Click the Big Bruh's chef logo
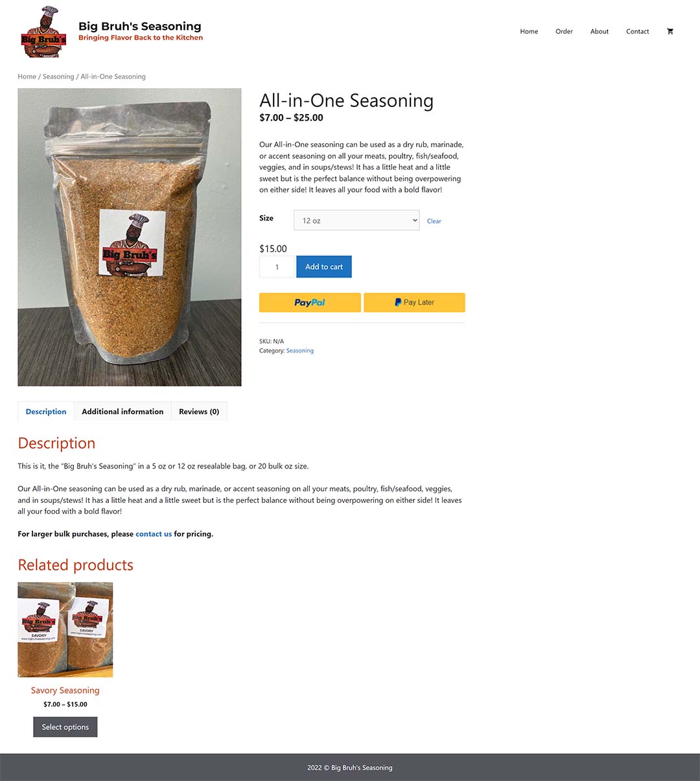This screenshot has height=781, width=700. [x=43, y=32]
